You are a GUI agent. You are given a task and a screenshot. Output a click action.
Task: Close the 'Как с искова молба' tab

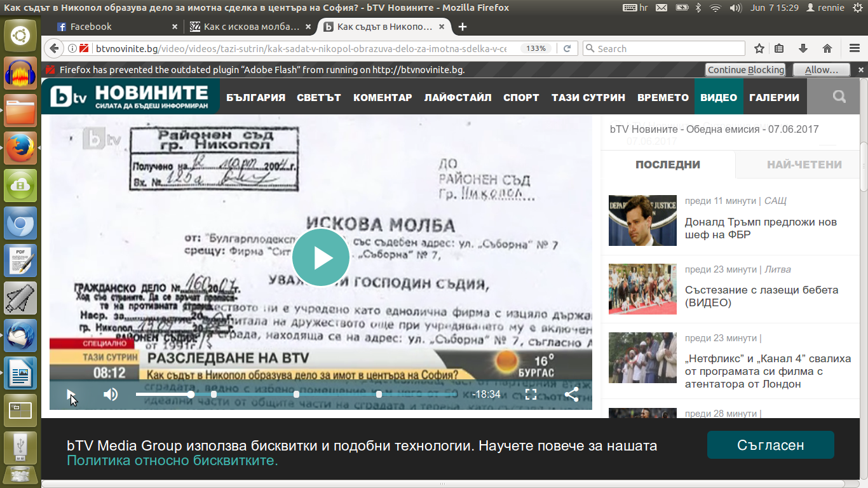pyautogui.click(x=308, y=27)
